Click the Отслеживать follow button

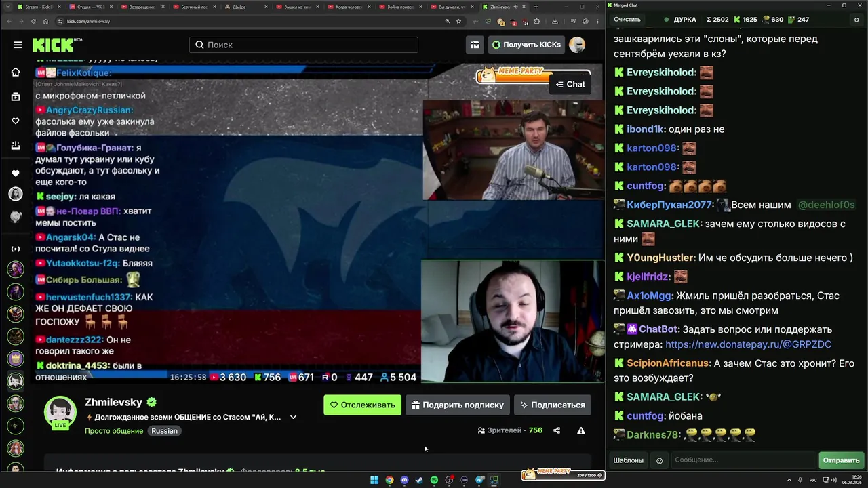[x=362, y=405]
